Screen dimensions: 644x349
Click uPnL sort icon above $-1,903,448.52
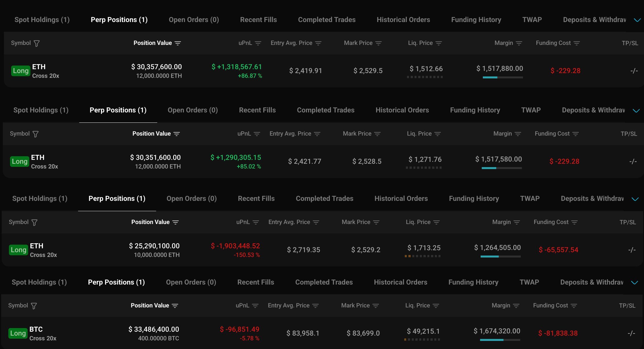[256, 222]
